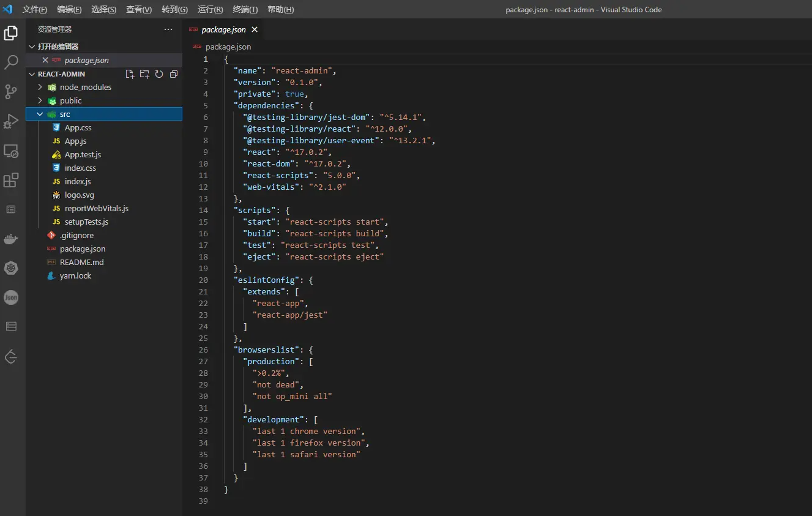The width and height of the screenshot is (812, 516).
Task: Open Source Control view
Action: 11,92
